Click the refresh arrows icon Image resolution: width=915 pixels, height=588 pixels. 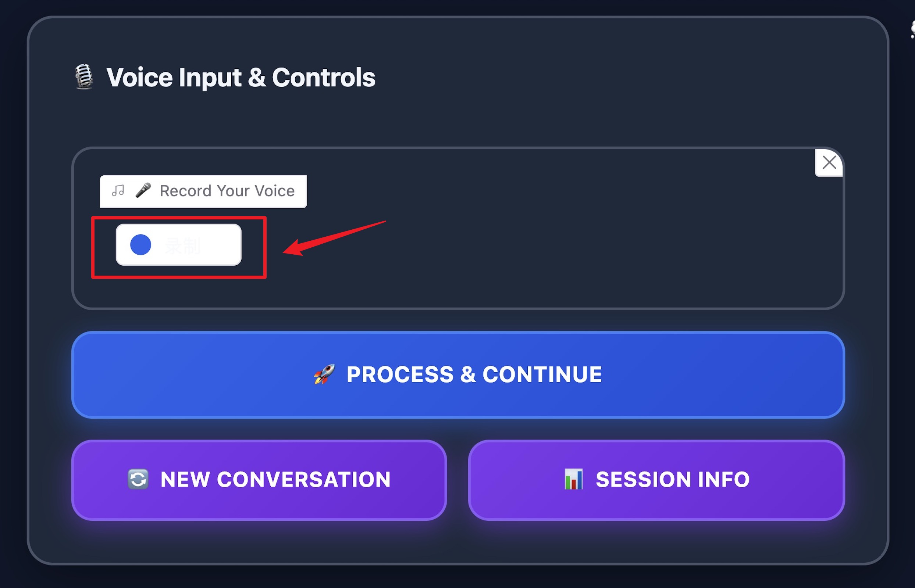138,479
